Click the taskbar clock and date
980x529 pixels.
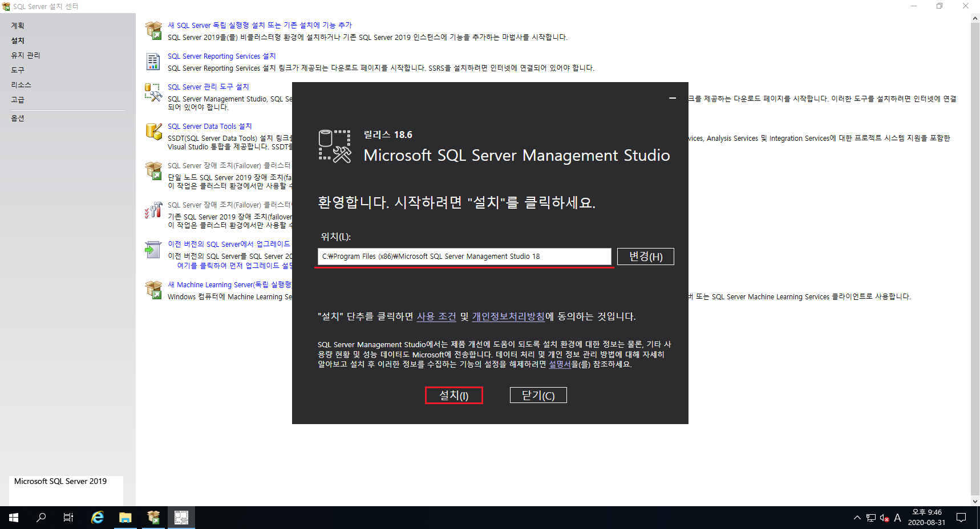[x=926, y=518]
